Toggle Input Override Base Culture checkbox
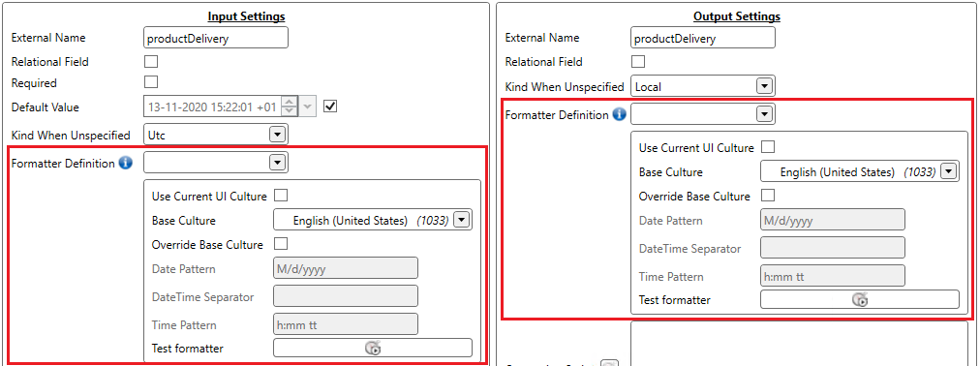 pyautogui.click(x=281, y=244)
